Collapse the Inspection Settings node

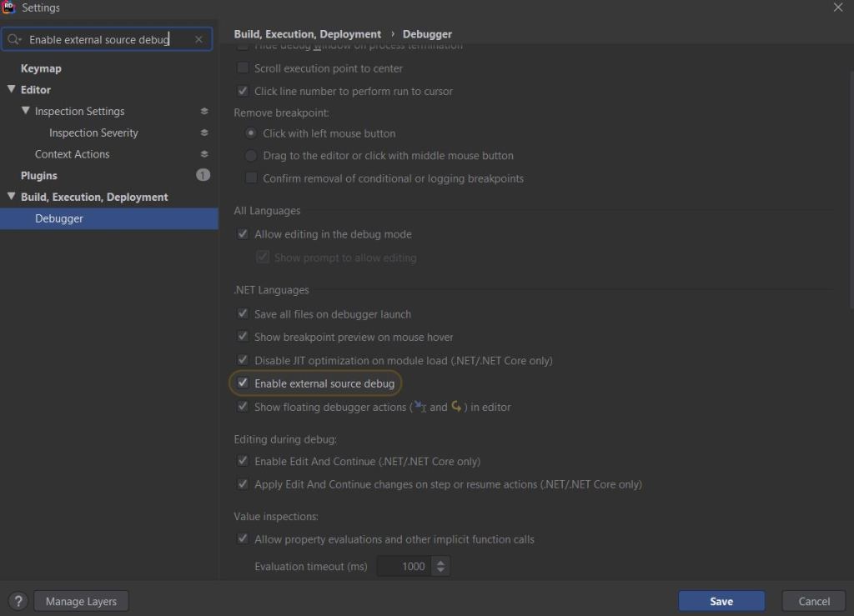(x=27, y=111)
